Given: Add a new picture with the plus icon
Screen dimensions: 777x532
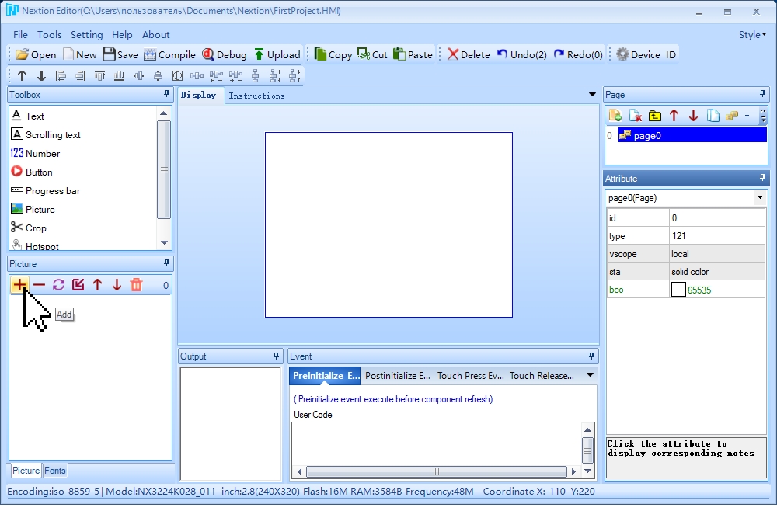Looking at the screenshot, I should click(x=19, y=285).
